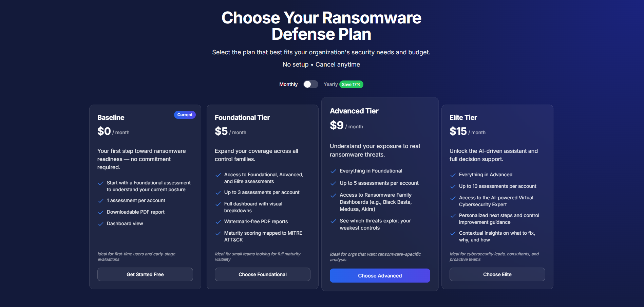Choose the Foundational plan
This screenshot has width=644, height=307.
click(x=262, y=274)
